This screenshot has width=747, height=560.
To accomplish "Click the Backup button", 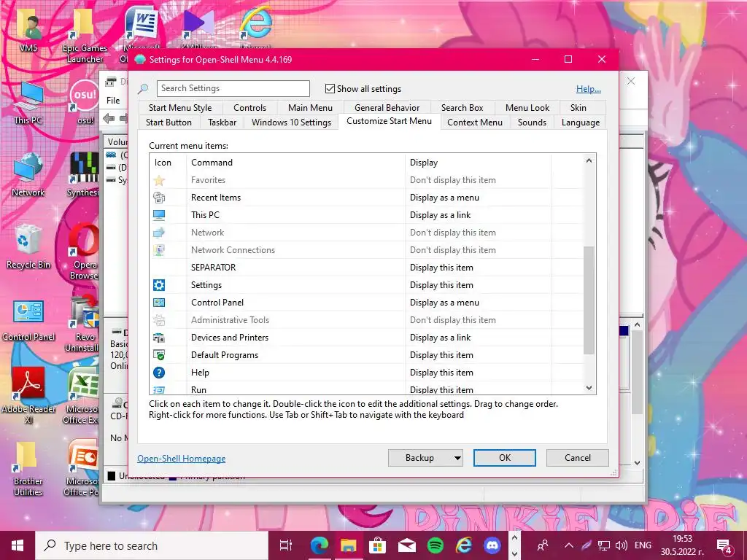I will pyautogui.click(x=419, y=458).
